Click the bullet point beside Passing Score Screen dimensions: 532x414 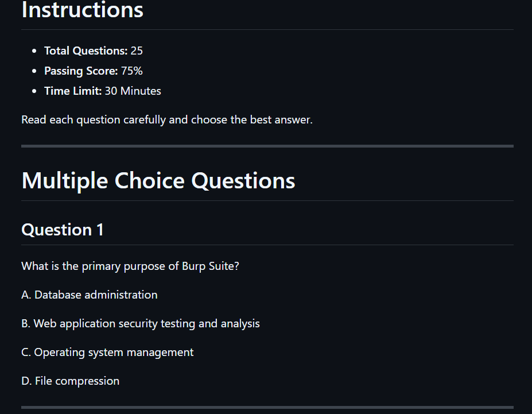(34, 71)
